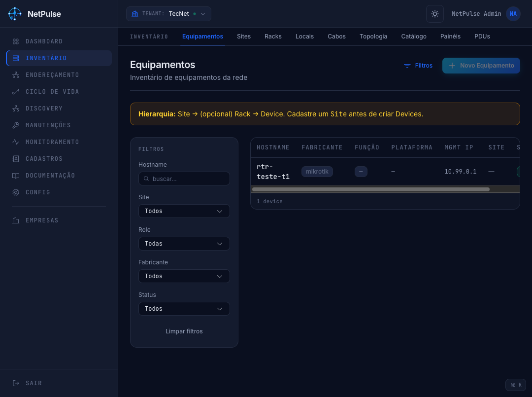Click the Ciclo de Vida icon
532x397 pixels.
pos(16,92)
